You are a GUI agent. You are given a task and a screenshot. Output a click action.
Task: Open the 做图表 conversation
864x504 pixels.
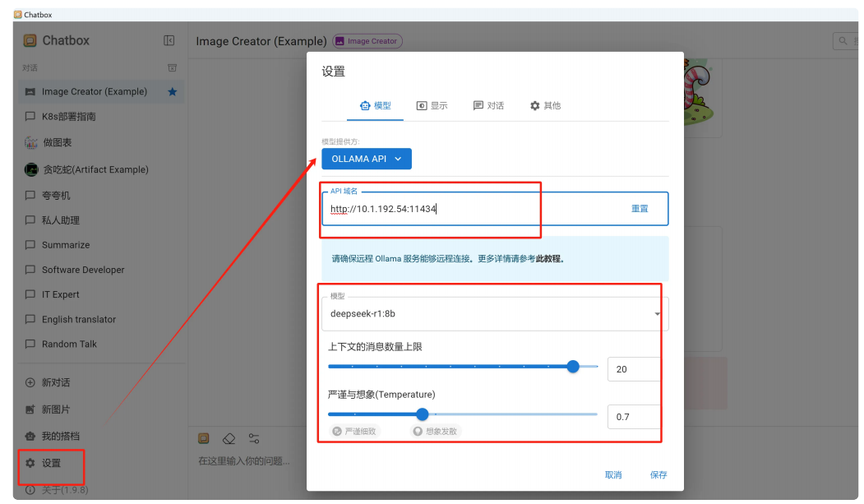(x=101, y=143)
